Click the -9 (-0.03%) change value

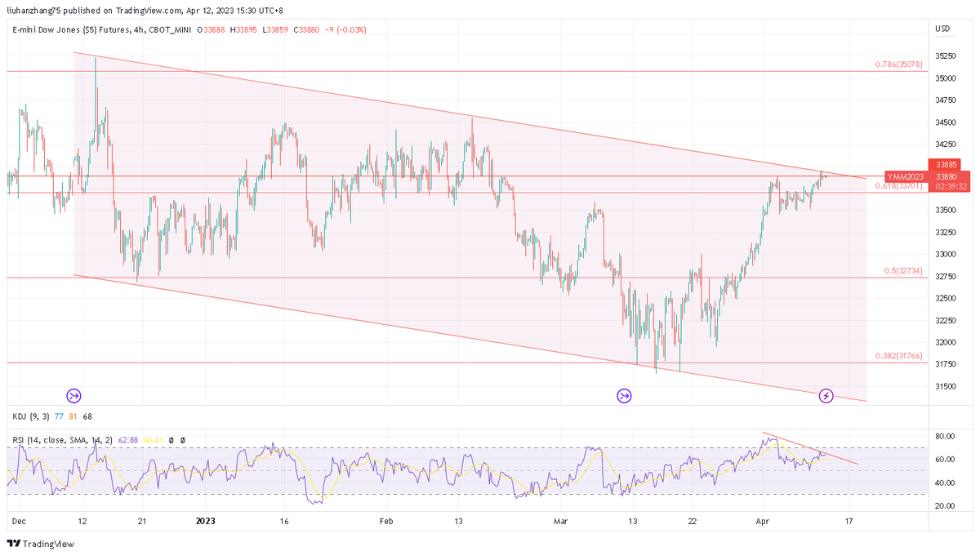pos(345,29)
